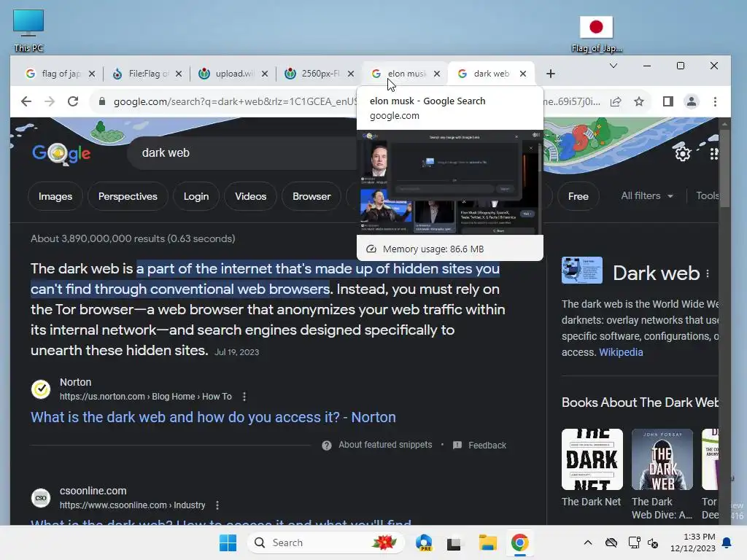Reload the current page

(x=73, y=101)
